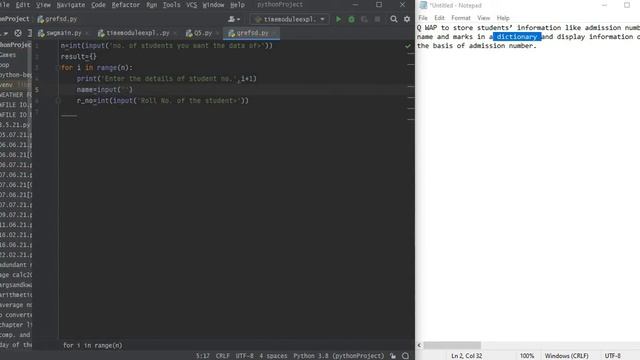Click the 100% zoom in Notepad status bar
640x360 pixels.
click(527, 356)
